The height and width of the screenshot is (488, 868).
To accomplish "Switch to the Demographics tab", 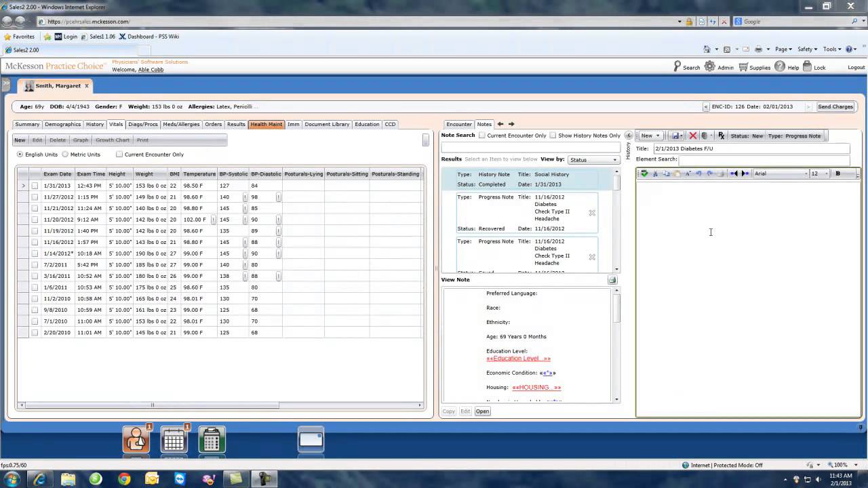I will tap(63, 124).
